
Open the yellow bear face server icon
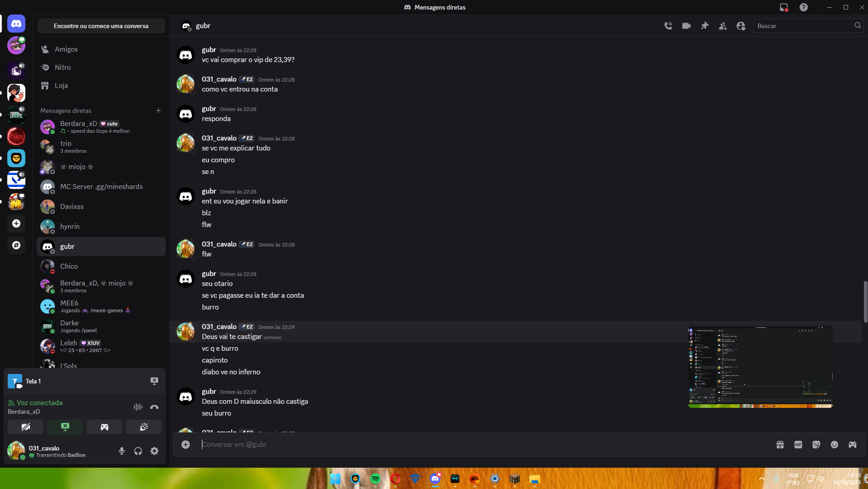tap(16, 158)
